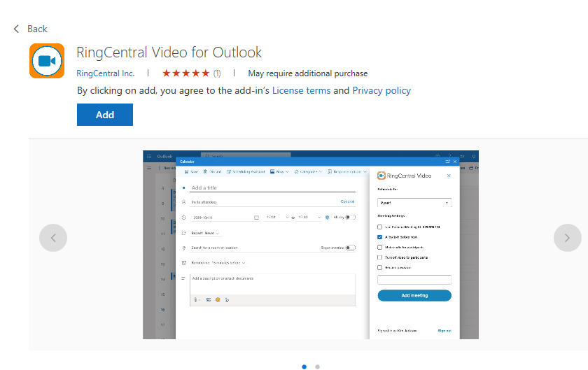Open the RingCentral Inc. publisher link

coord(106,73)
